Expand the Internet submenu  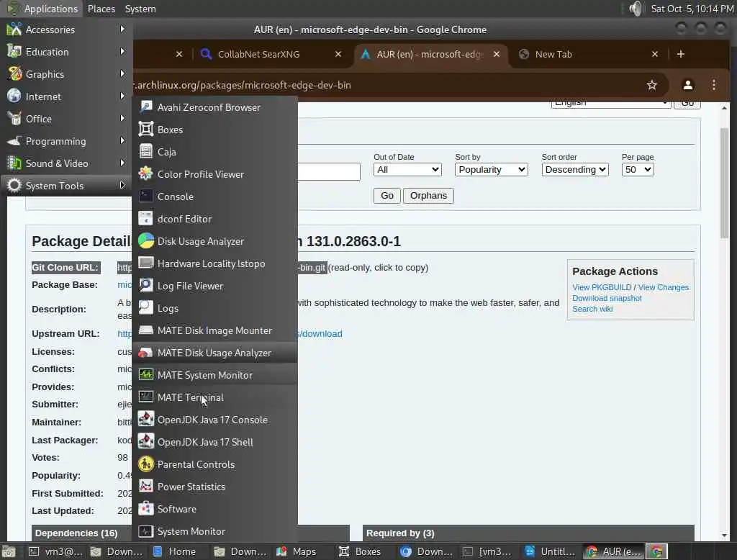(x=66, y=96)
